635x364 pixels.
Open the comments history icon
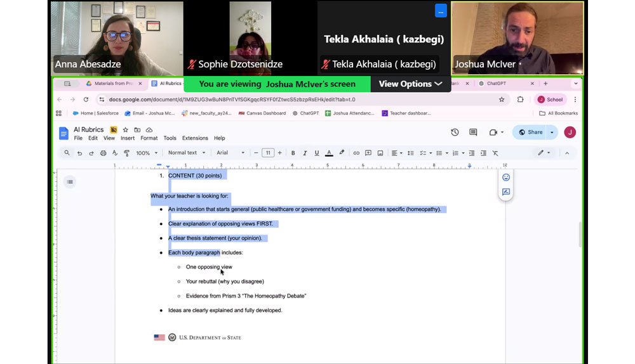[473, 133]
